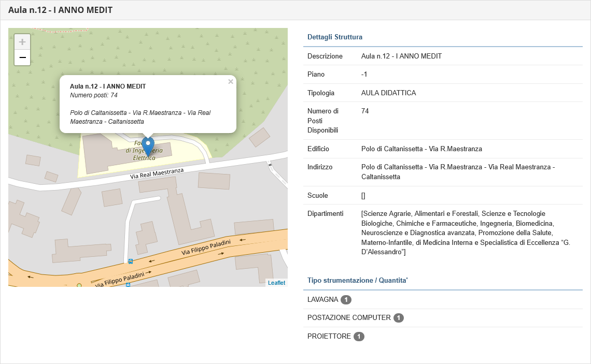The height and width of the screenshot is (364, 591).
Task: Click the bus stop icon above Via Filippo Paladini
Action: [x=131, y=261]
